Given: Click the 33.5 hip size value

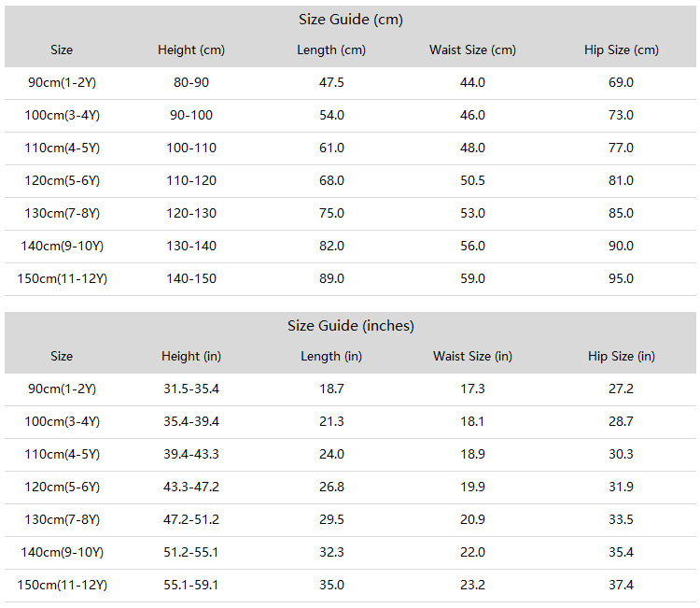Looking at the screenshot, I should 622,520.
